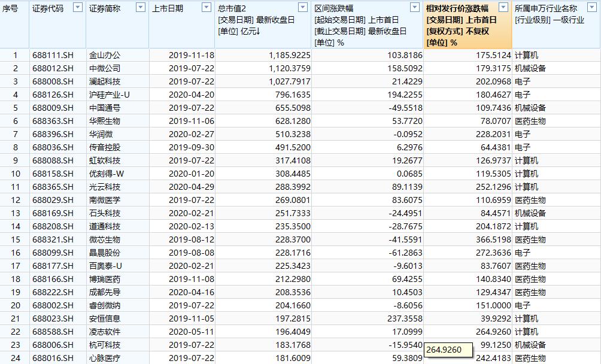
Task: Click the 所属申万行业名称 header label
Action: click(546, 8)
